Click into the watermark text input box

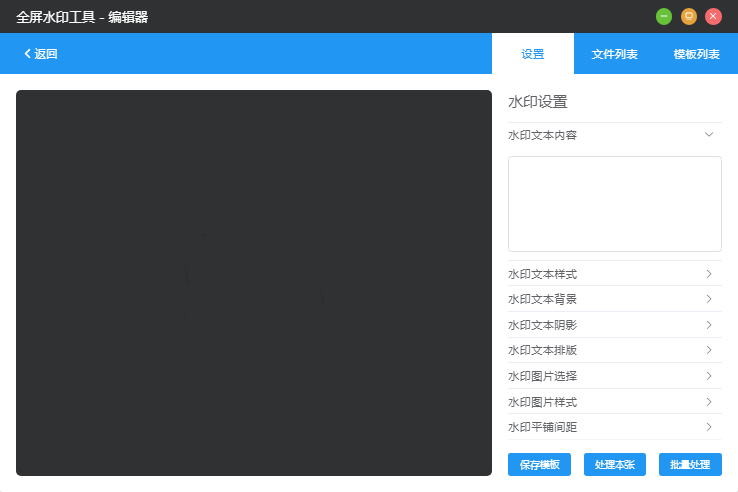[614, 204]
